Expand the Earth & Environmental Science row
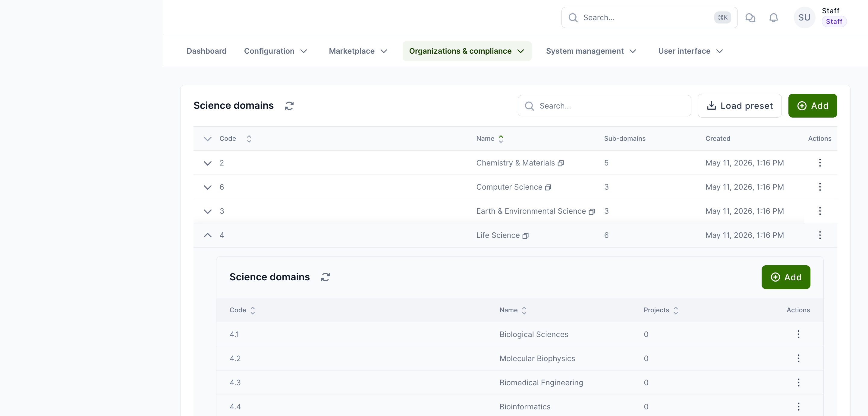The height and width of the screenshot is (416, 868). pos(208,211)
